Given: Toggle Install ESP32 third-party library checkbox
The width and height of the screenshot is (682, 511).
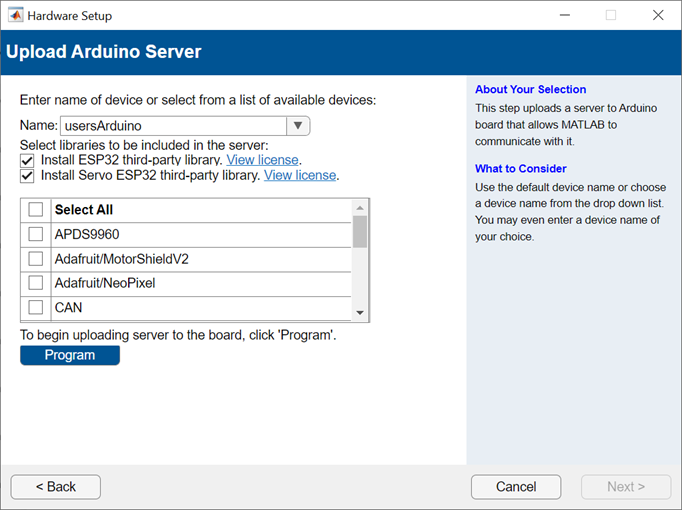Looking at the screenshot, I should point(27,160).
